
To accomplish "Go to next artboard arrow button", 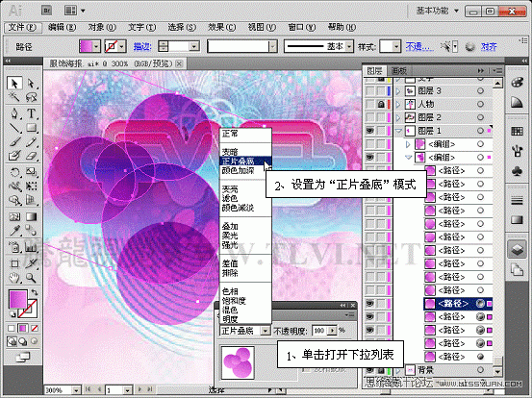I will tap(139, 389).
